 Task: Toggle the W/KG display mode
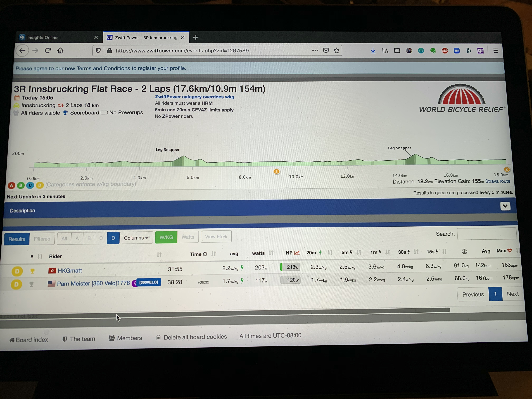coord(166,237)
